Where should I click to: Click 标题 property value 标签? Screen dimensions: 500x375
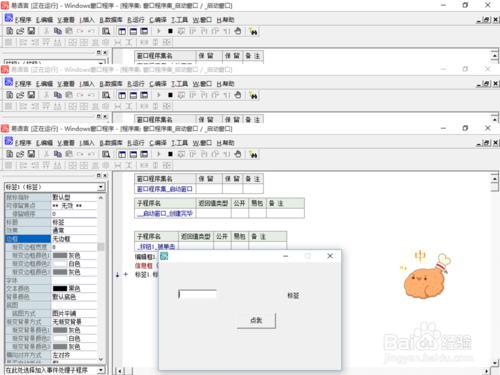[74, 222]
